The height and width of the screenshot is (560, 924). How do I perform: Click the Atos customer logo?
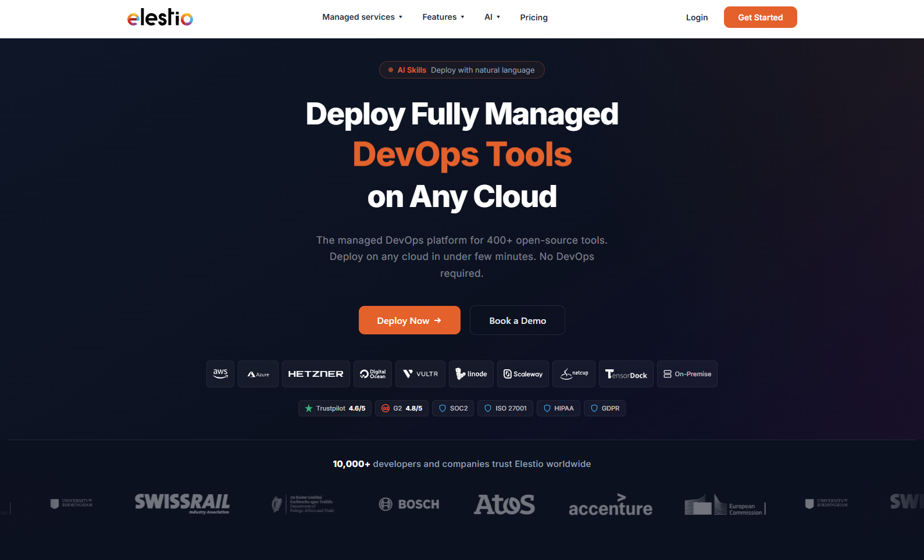coord(505,504)
